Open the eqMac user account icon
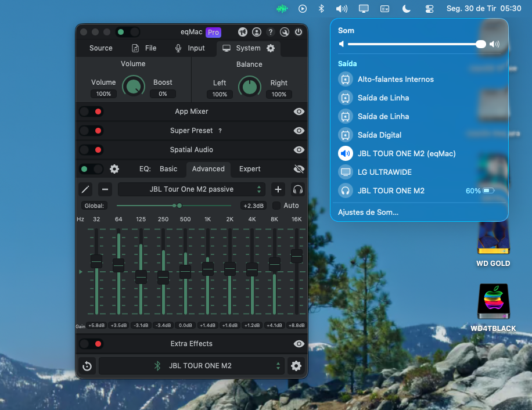The image size is (532, 410). [x=257, y=32]
